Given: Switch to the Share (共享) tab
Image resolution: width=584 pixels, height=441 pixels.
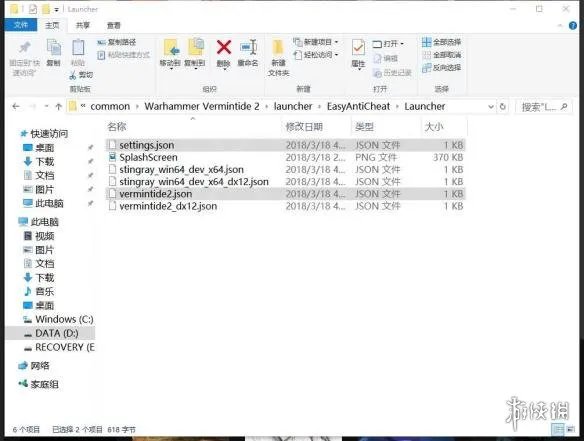Looking at the screenshot, I should [x=83, y=25].
